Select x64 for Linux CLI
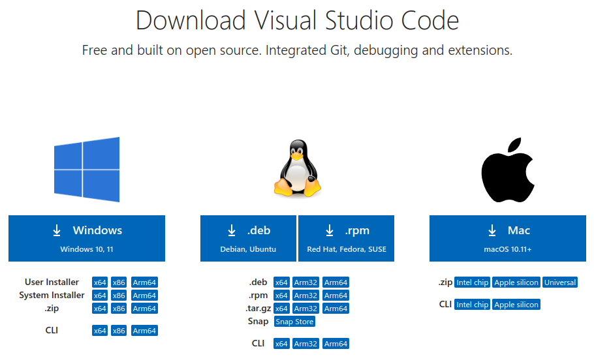594x364 pixels. pyautogui.click(x=281, y=344)
